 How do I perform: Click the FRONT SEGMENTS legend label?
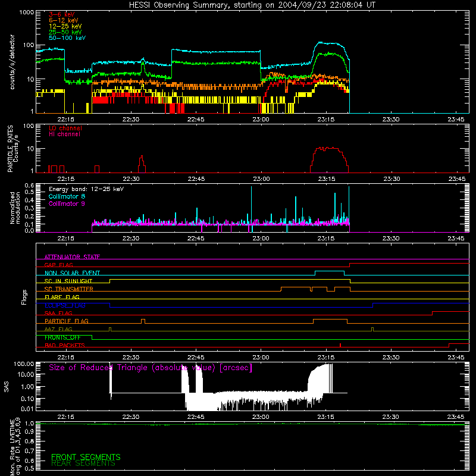tap(86, 457)
